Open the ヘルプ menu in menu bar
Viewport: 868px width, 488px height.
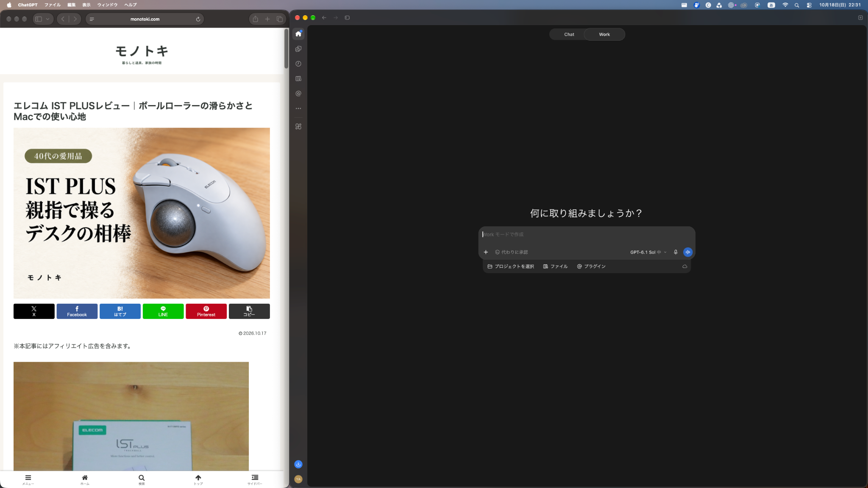tap(131, 5)
